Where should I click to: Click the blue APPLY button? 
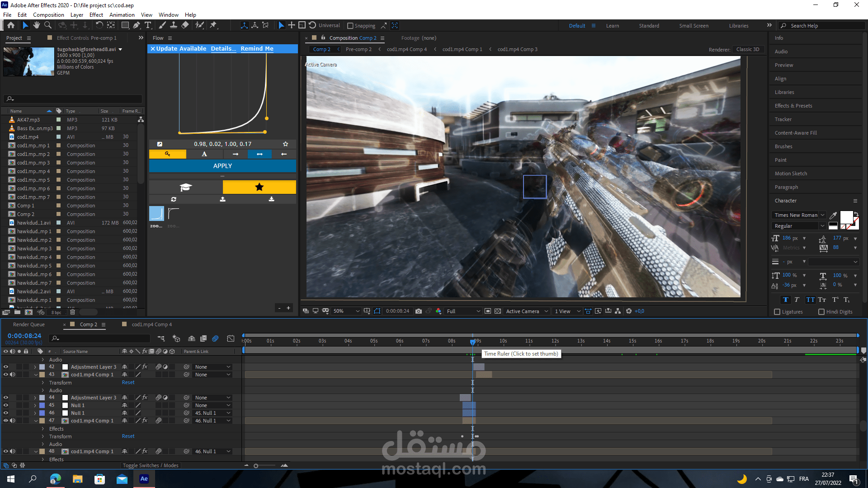coord(222,166)
